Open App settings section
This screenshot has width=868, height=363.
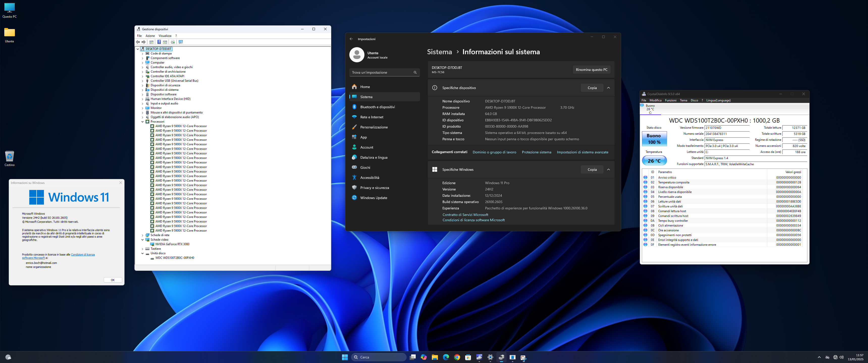click(384, 137)
